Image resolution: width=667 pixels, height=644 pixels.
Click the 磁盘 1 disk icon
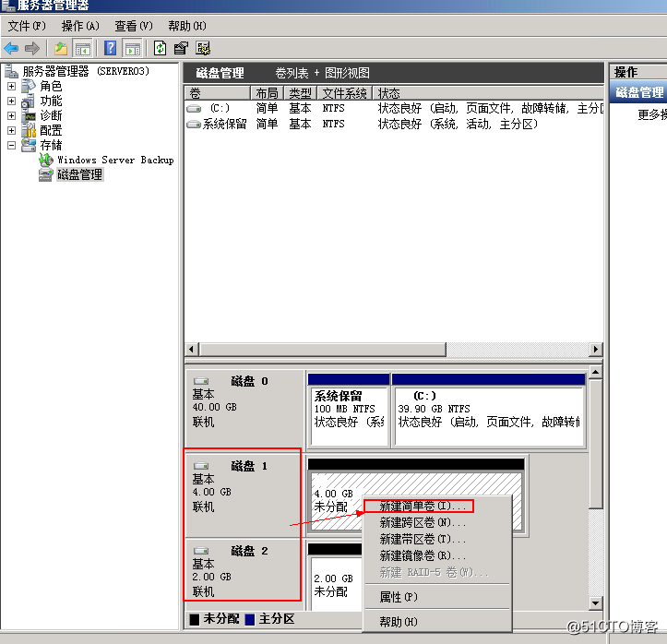201,466
